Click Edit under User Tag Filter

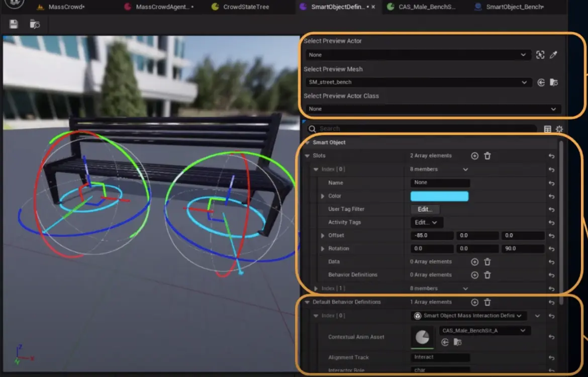point(425,209)
